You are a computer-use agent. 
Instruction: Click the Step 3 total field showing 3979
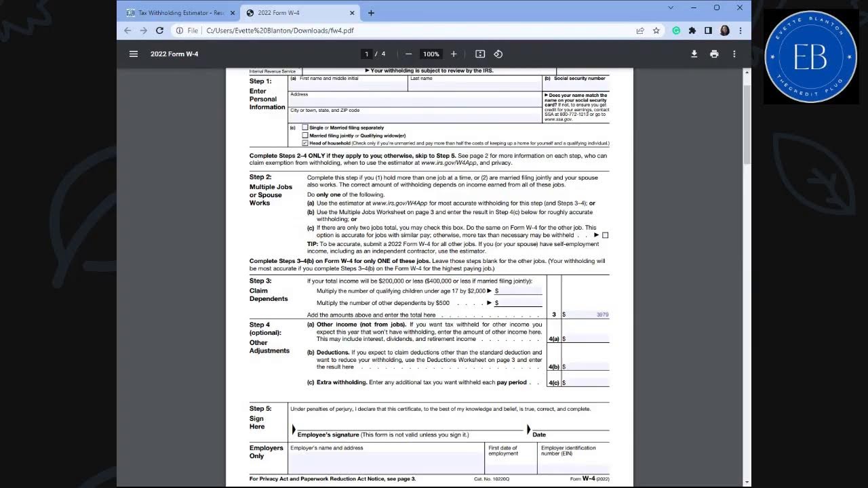587,314
